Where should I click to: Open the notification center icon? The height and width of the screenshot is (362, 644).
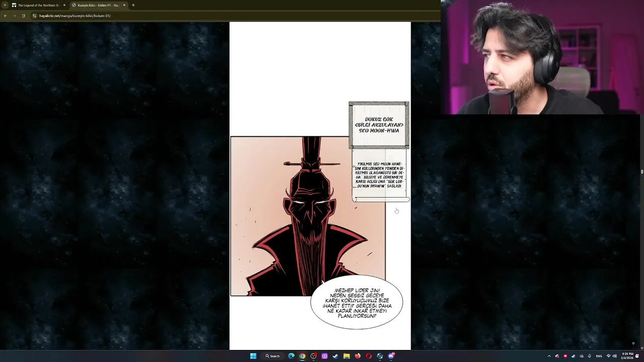(637, 356)
